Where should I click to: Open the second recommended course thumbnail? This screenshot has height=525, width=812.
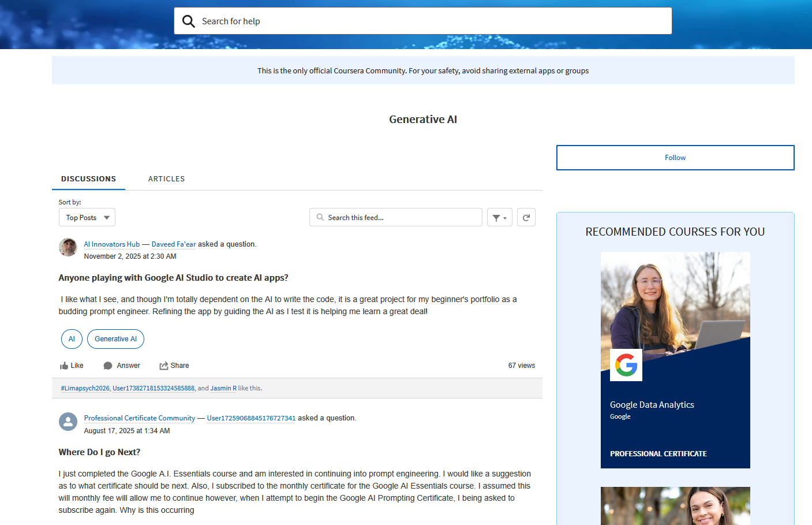(x=675, y=506)
